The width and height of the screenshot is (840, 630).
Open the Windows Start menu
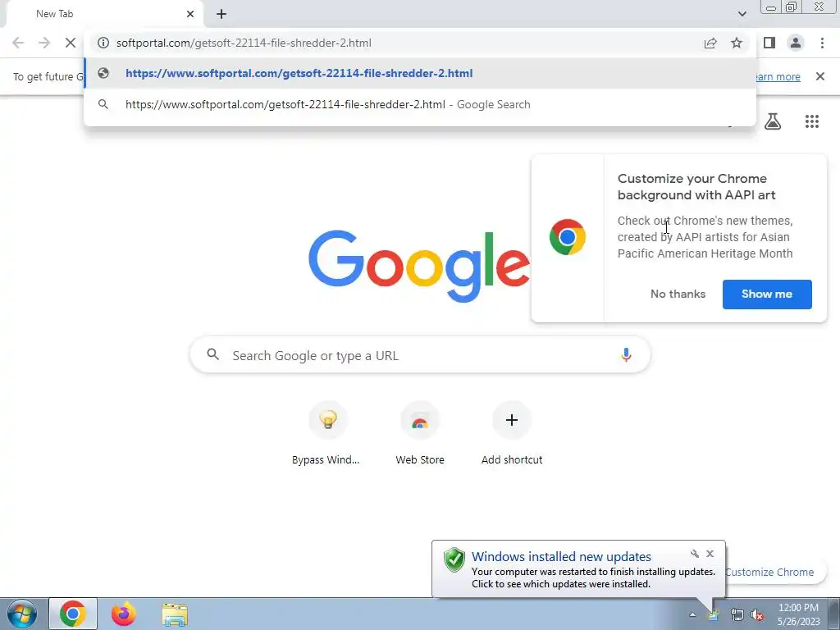(x=21, y=614)
